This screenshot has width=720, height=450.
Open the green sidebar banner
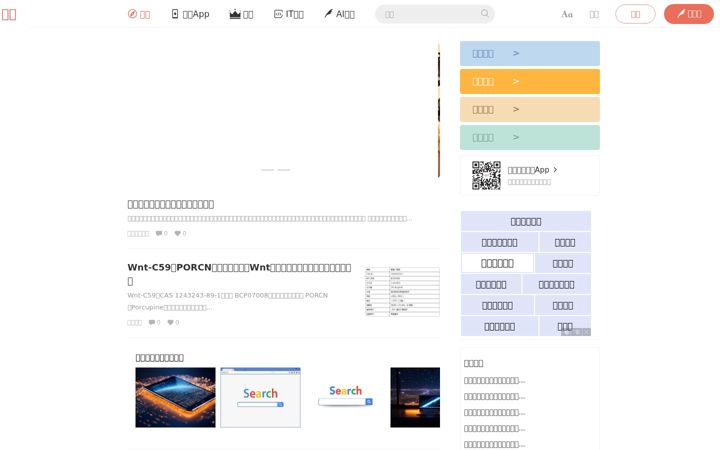point(530,137)
